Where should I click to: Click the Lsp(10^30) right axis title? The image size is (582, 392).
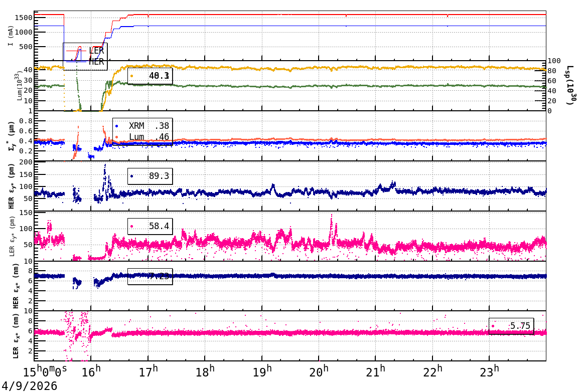[570, 85]
